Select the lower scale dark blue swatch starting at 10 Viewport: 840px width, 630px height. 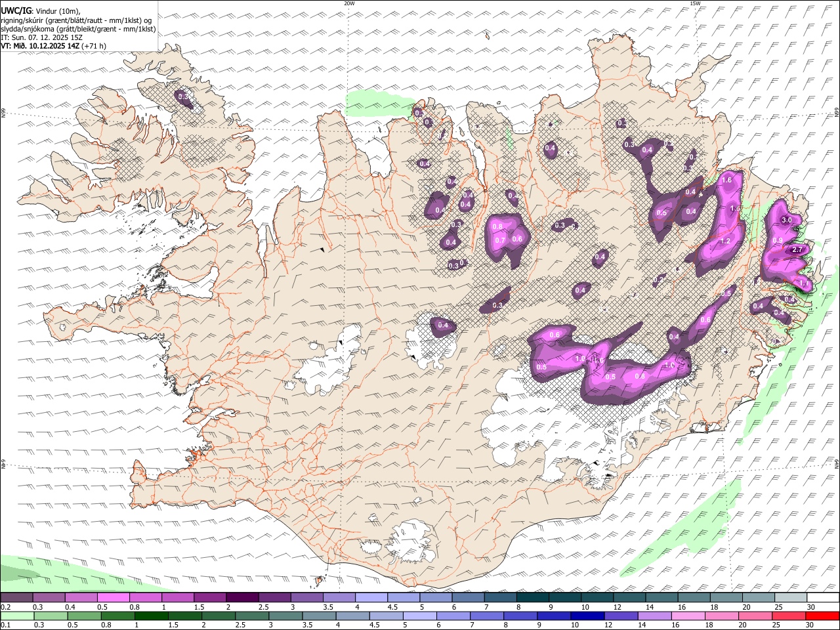pos(587,616)
